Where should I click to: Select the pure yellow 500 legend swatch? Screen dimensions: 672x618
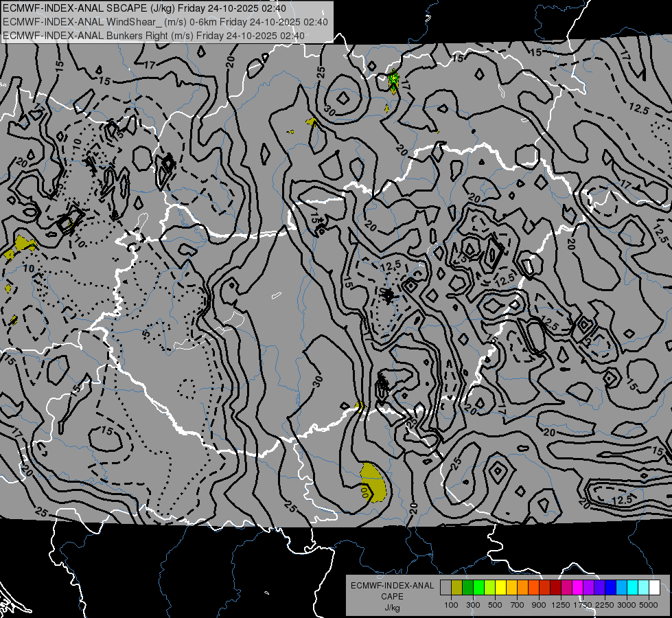coord(500,588)
